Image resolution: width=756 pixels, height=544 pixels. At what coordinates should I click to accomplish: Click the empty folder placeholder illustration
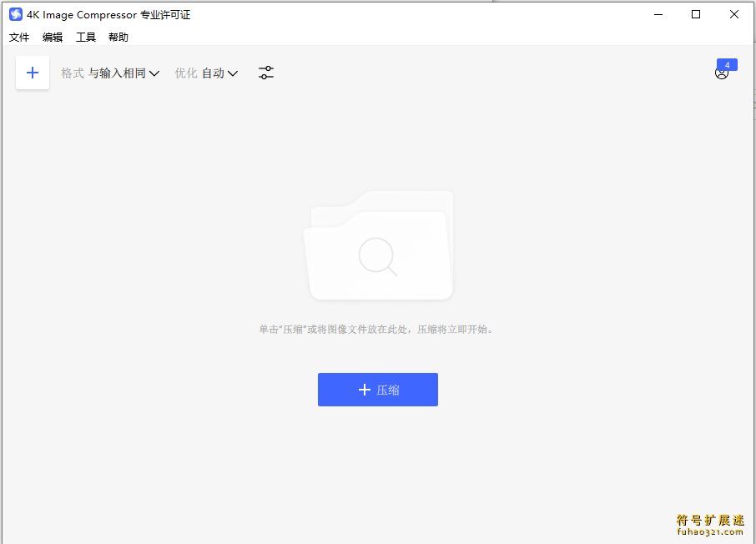pos(378,246)
